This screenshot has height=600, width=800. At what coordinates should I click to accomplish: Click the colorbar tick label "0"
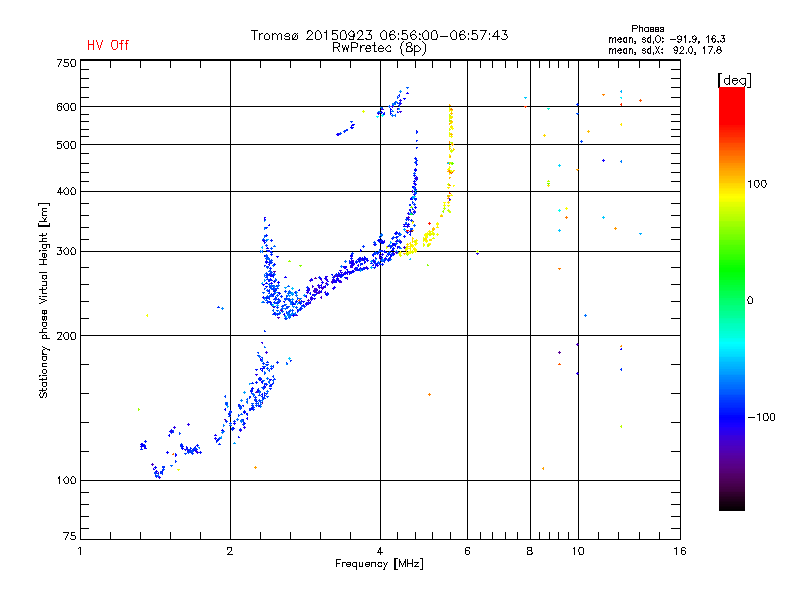coord(750,300)
